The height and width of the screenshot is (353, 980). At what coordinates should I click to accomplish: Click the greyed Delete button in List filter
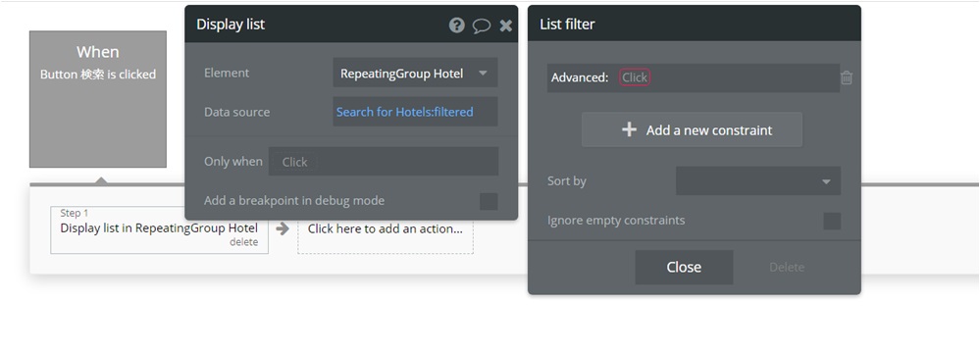(786, 268)
